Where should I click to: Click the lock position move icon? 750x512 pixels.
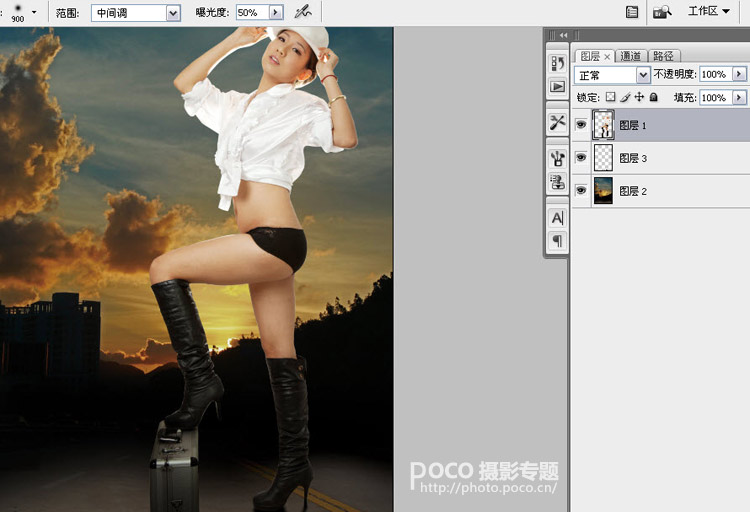point(639,97)
